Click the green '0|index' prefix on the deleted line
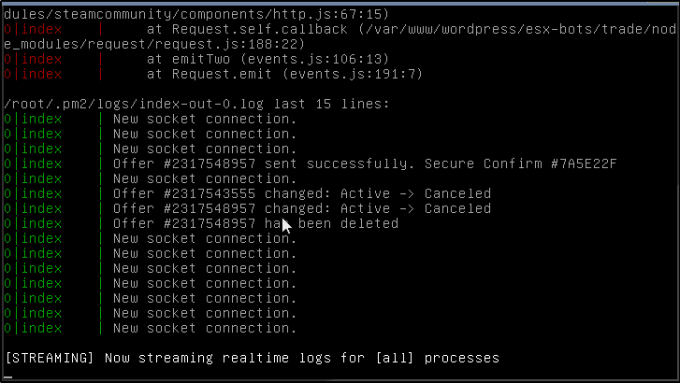 coord(33,223)
